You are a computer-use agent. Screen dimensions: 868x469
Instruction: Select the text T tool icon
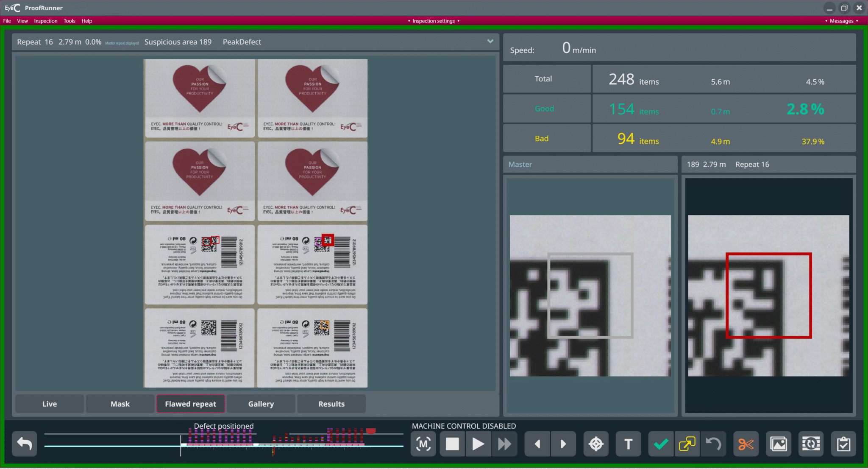628,444
